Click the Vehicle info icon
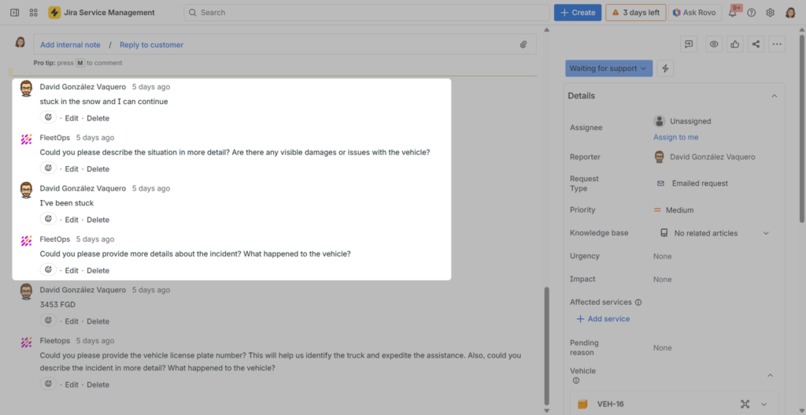The image size is (806, 415). click(576, 381)
